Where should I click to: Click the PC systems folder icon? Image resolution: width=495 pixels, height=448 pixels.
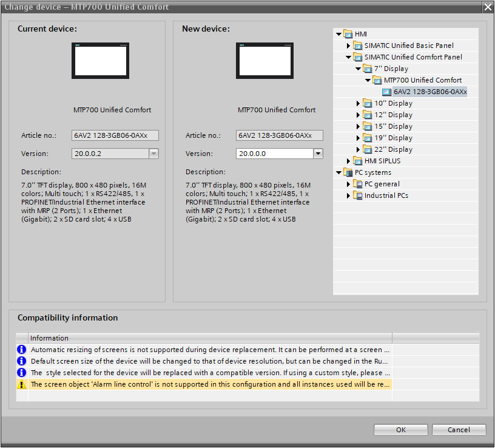[348, 172]
